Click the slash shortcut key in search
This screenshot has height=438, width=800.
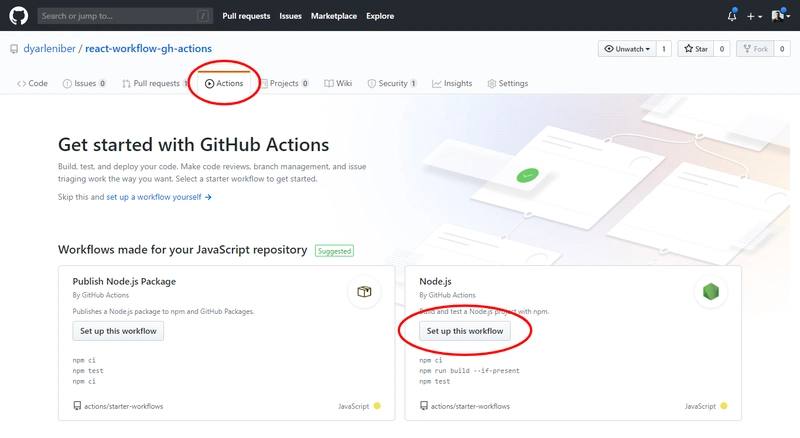(203, 16)
